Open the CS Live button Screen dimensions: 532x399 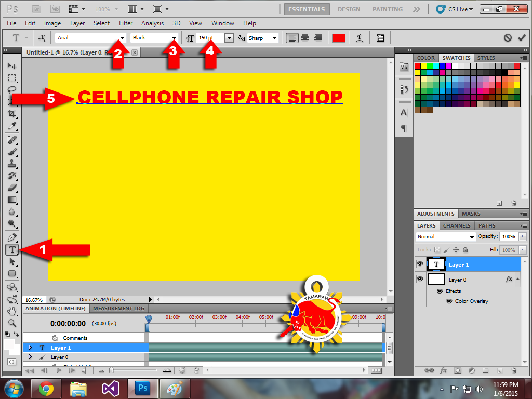454,9
